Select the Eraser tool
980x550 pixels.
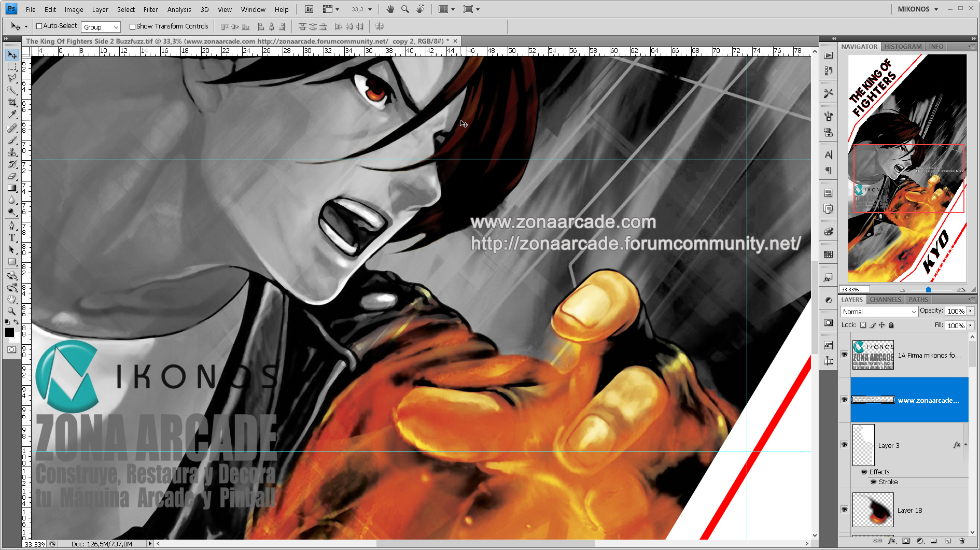(x=12, y=176)
